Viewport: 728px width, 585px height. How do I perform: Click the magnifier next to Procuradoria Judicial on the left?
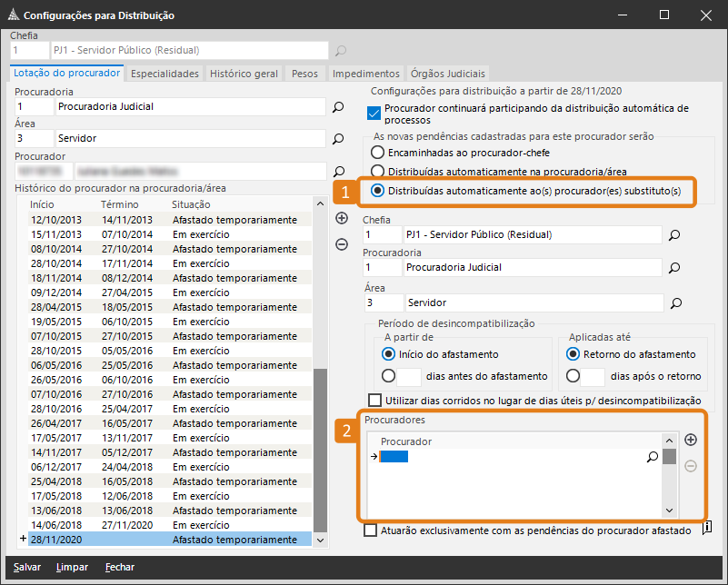click(338, 107)
